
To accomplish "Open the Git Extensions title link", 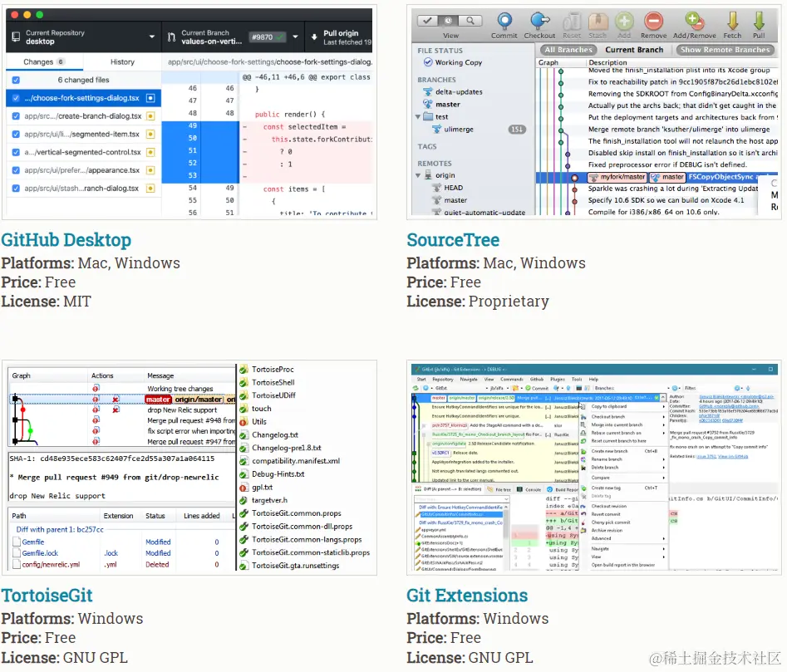I will coord(467,596).
